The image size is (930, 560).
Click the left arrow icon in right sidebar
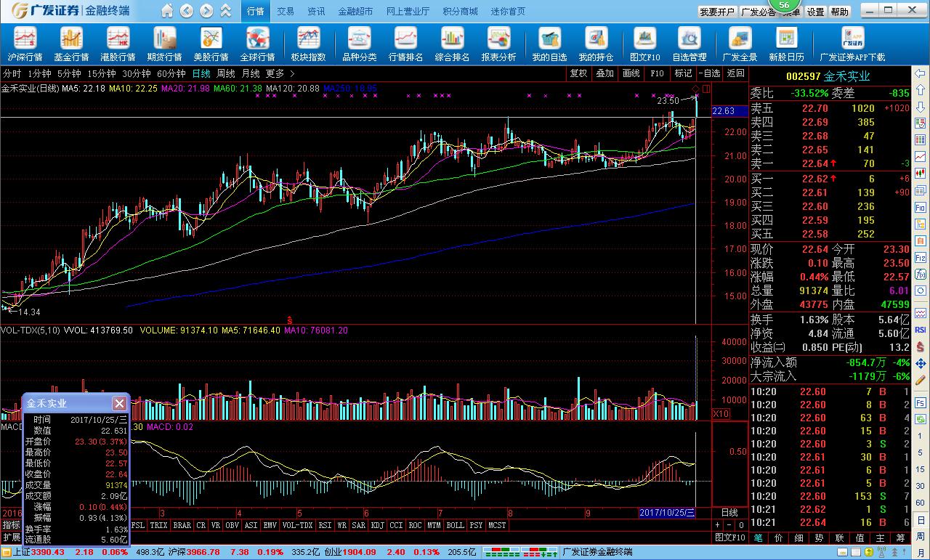[x=921, y=73]
